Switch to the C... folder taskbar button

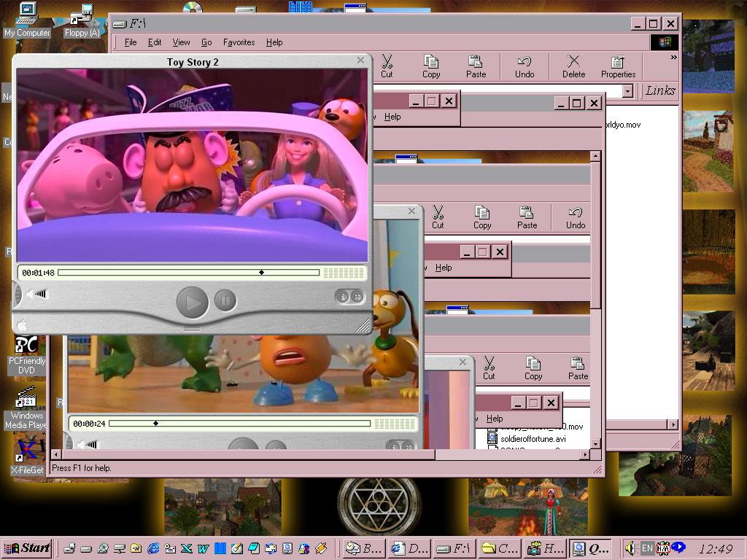pos(499,548)
